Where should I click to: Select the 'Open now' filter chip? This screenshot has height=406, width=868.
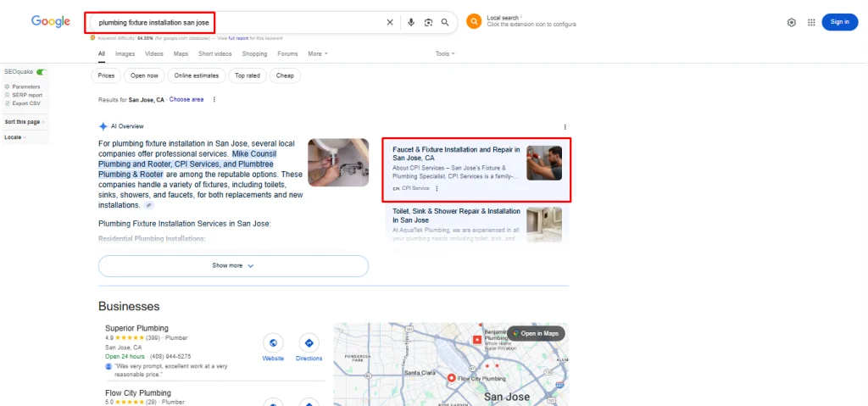145,75
